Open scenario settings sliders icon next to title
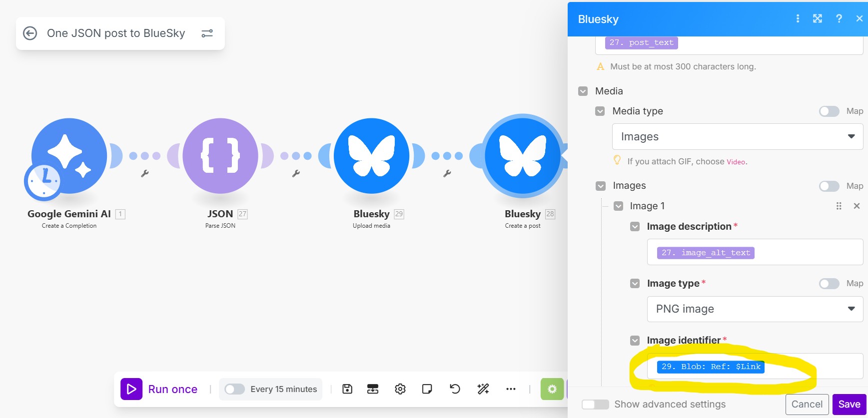 click(207, 33)
